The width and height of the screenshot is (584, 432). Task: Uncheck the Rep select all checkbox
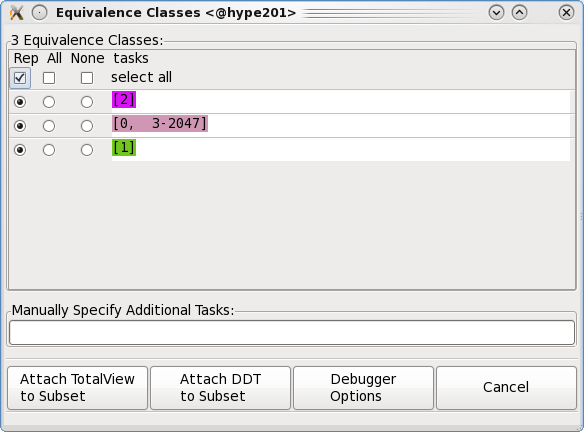click(x=20, y=78)
